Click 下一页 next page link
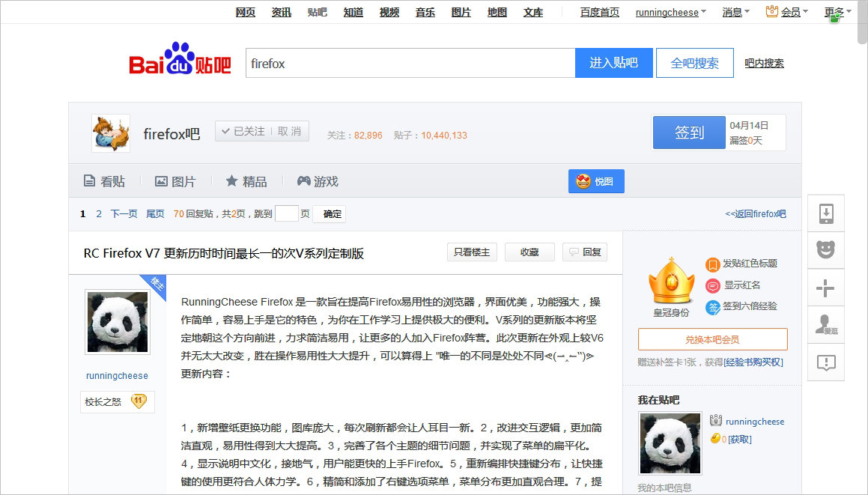This screenshot has width=868, height=495. point(124,213)
